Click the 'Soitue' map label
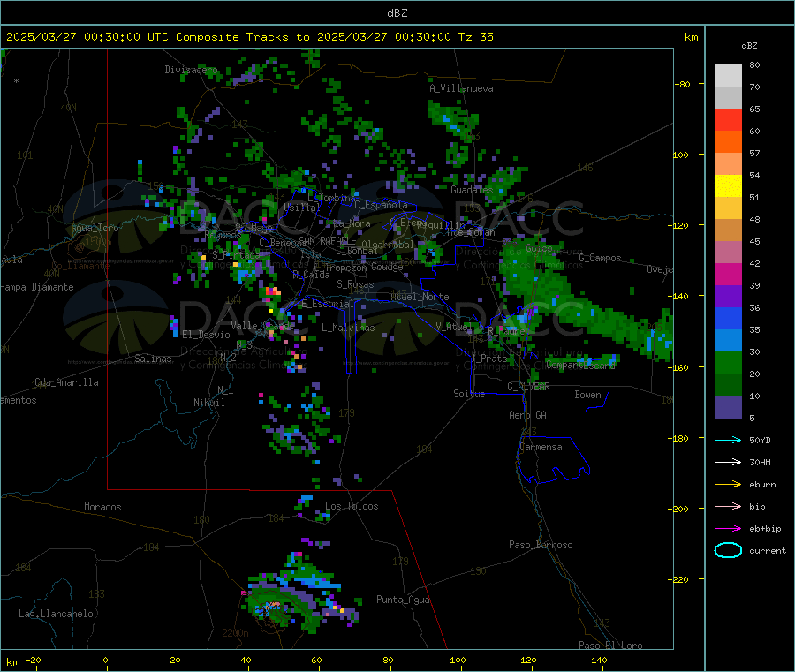 [469, 393]
